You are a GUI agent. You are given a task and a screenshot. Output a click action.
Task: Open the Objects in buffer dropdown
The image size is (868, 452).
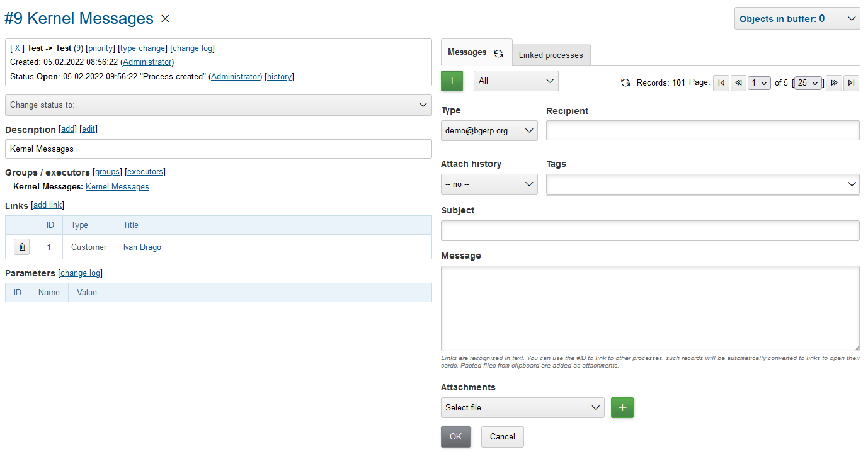(796, 18)
